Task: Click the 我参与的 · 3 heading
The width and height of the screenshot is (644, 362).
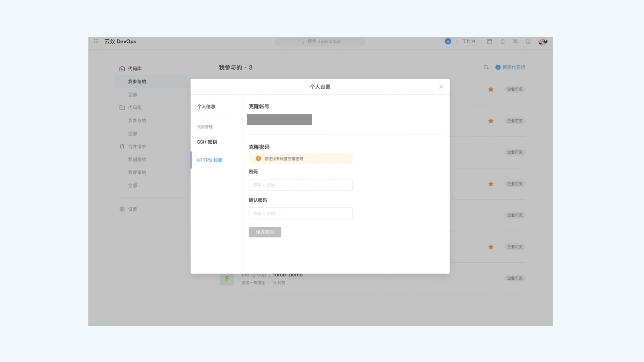Action: [235, 67]
